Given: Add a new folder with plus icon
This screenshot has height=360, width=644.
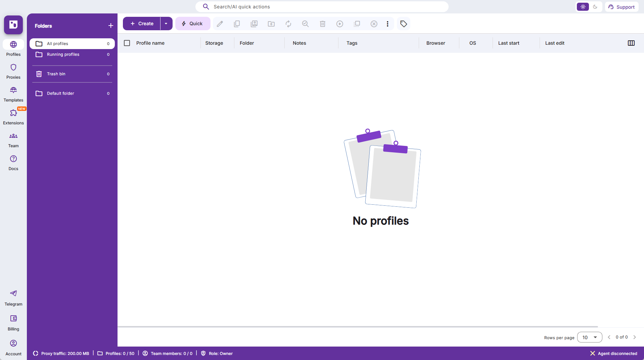Looking at the screenshot, I should click(x=111, y=26).
